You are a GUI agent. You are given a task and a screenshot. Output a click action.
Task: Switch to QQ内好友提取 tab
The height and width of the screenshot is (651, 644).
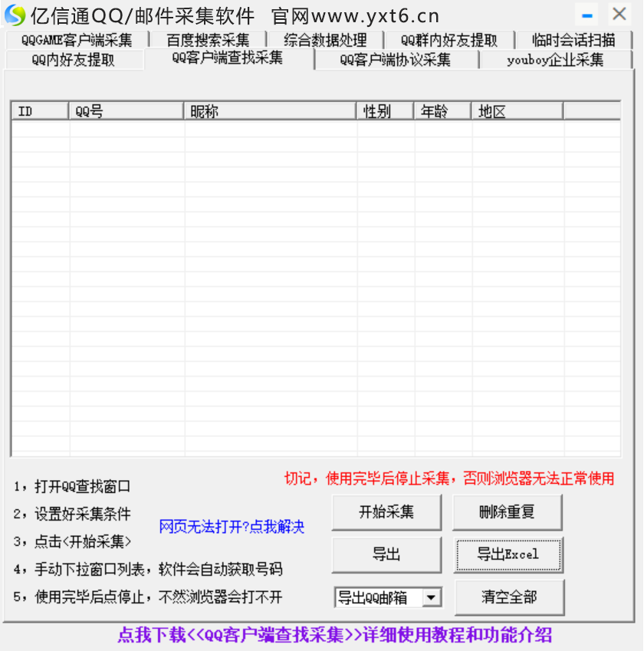coord(74,61)
